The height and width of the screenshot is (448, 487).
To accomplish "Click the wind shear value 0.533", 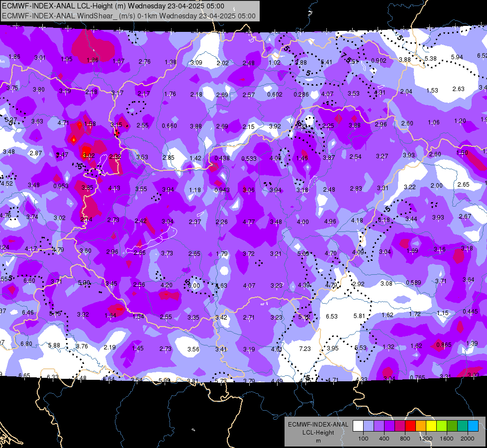I will pos(249,159).
